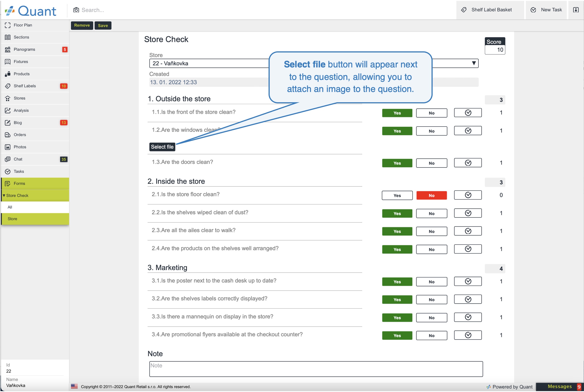Open the Blog menu item
Viewport: 584px width, 392px height.
coord(35,123)
